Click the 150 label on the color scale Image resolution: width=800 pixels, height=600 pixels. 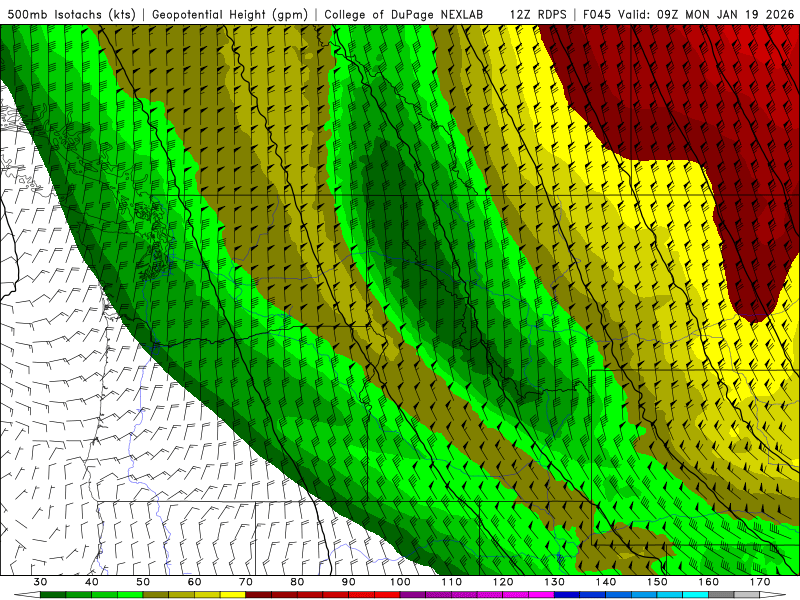[658, 582]
